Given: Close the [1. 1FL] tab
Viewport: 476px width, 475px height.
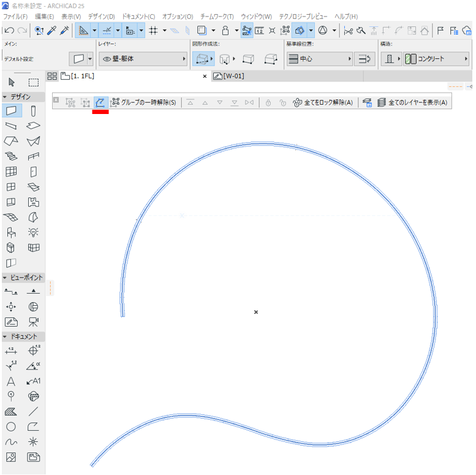Looking at the screenshot, I should click(205, 76).
